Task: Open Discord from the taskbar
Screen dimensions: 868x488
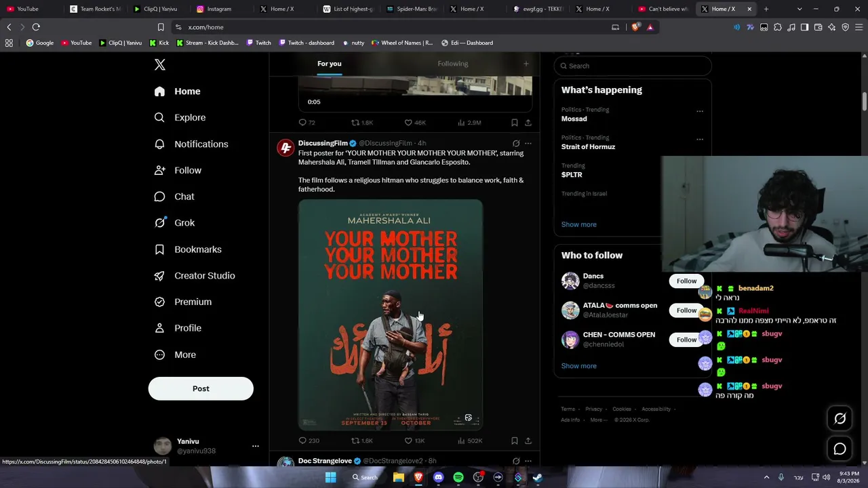Action: pyautogui.click(x=438, y=477)
